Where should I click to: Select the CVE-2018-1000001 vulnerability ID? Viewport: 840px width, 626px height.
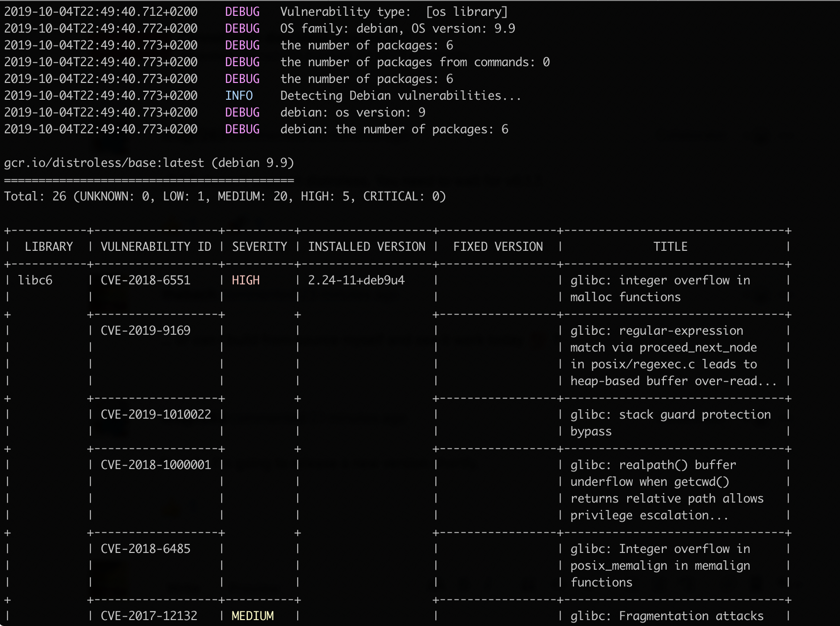(x=156, y=465)
